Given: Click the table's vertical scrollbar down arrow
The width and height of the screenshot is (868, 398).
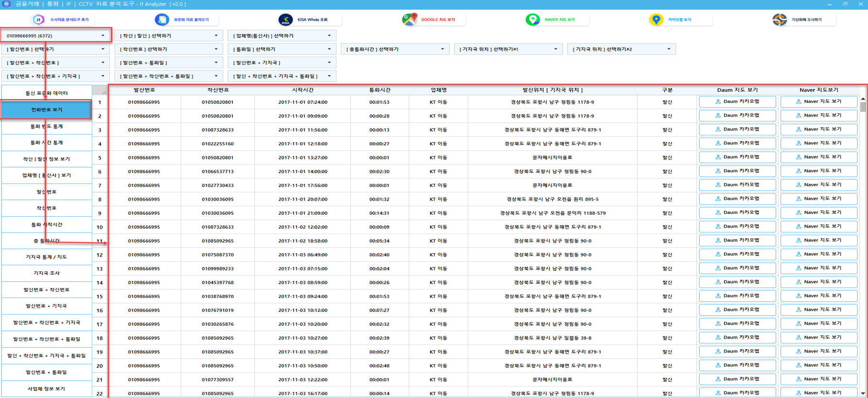Looking at the screenshot, I should (863, 393).
